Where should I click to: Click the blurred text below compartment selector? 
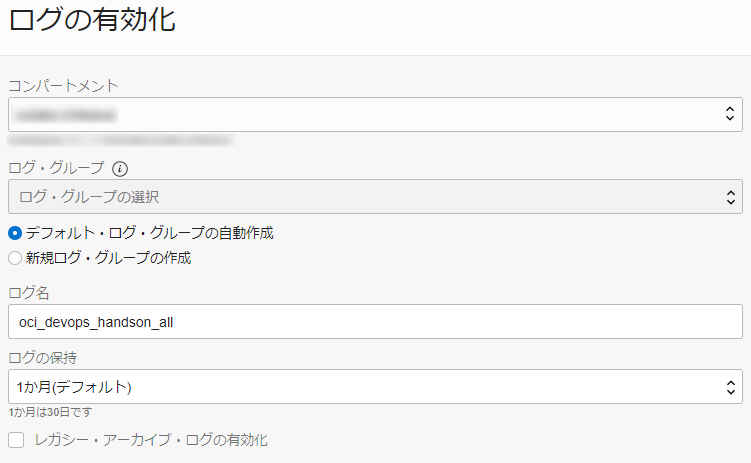[120, 141]
